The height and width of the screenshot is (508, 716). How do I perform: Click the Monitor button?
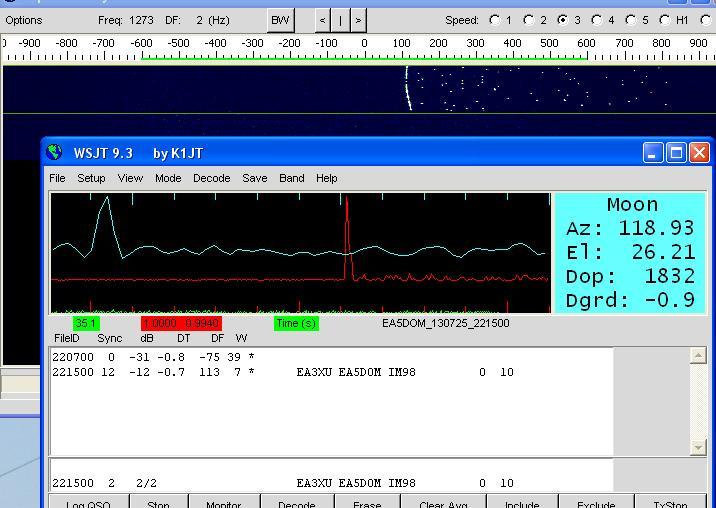click(x=224, y=502)
